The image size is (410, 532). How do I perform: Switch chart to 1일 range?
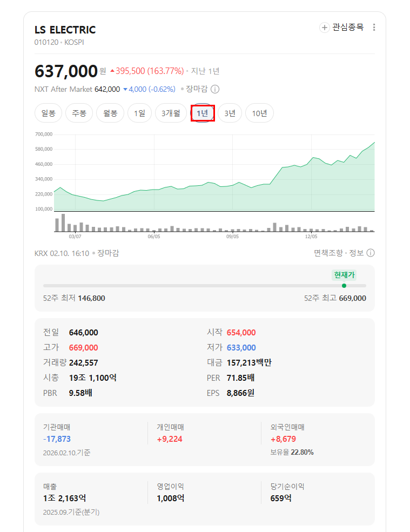pos(139,113)
